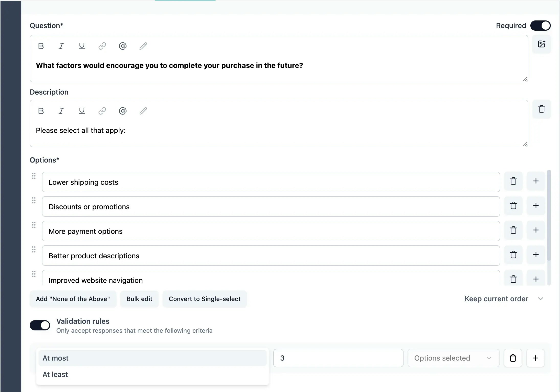Insert a link in the Question text
This screenshot has width=560, height=392.
click(x=102, y=46)
